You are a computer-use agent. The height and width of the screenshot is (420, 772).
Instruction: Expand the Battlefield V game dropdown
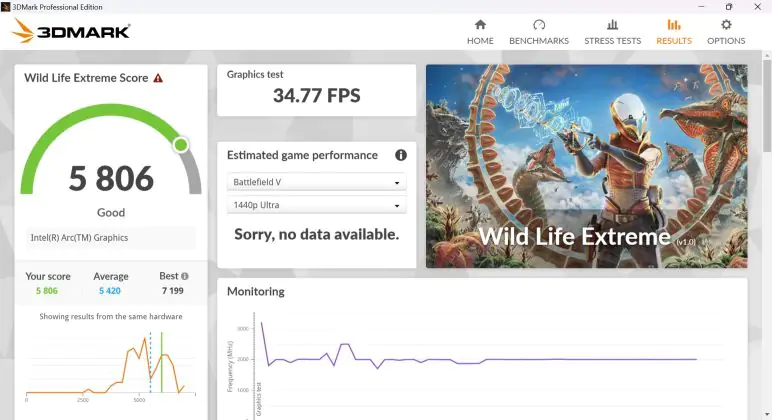click(317, 182)
